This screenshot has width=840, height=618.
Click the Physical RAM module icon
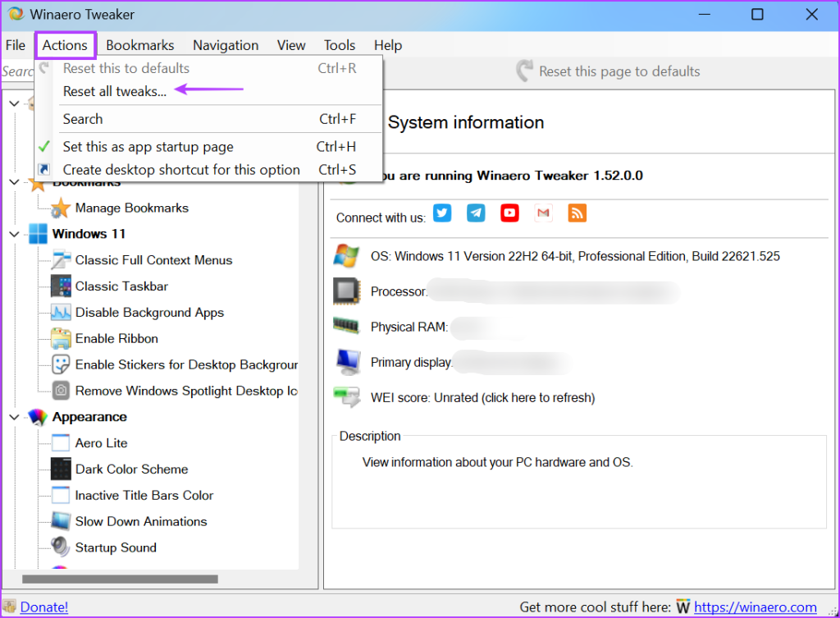point(346,325)
